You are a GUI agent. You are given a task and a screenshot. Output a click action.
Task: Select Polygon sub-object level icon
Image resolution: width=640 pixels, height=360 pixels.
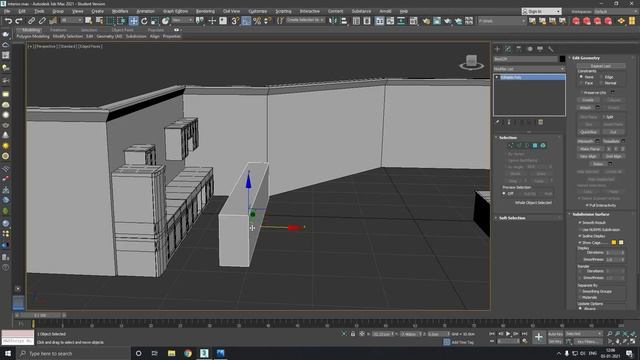pyautogui.click(x=535, y=145)
